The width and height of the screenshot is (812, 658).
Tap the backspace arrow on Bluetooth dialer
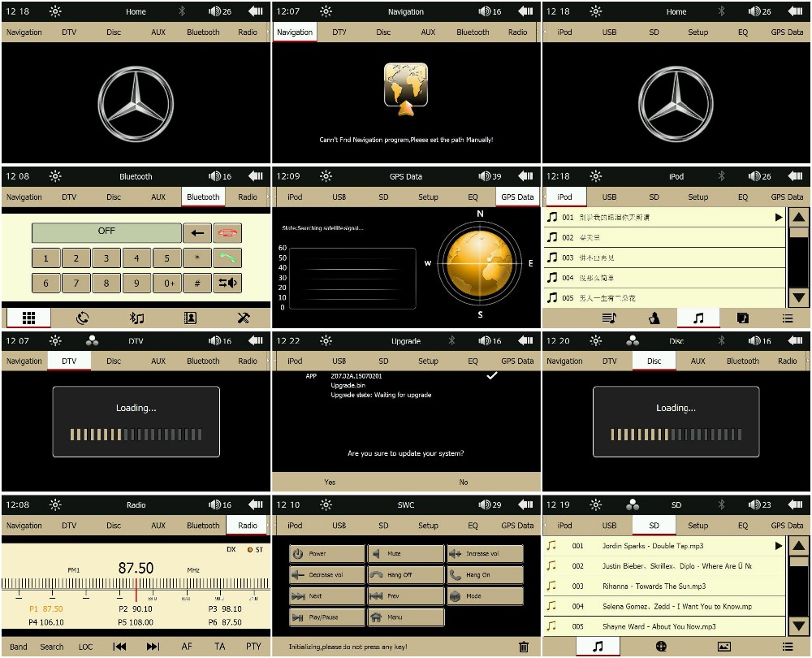click(197, 233)
